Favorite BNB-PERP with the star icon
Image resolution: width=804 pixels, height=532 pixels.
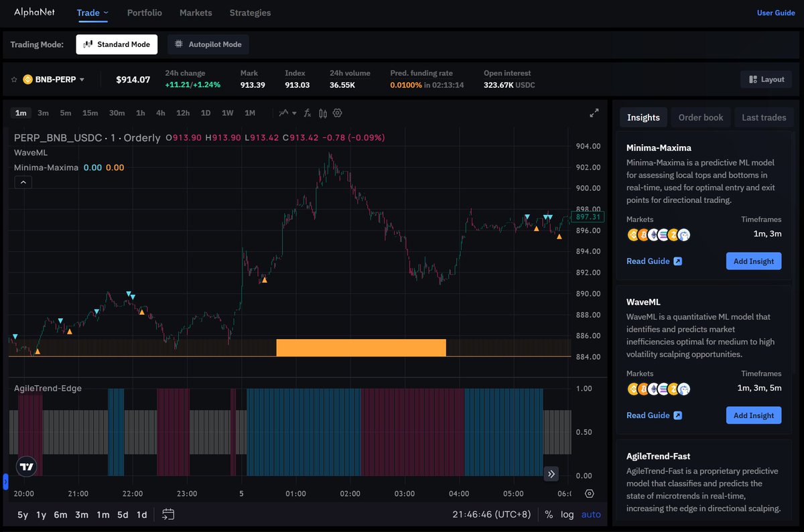pos(13,79)
